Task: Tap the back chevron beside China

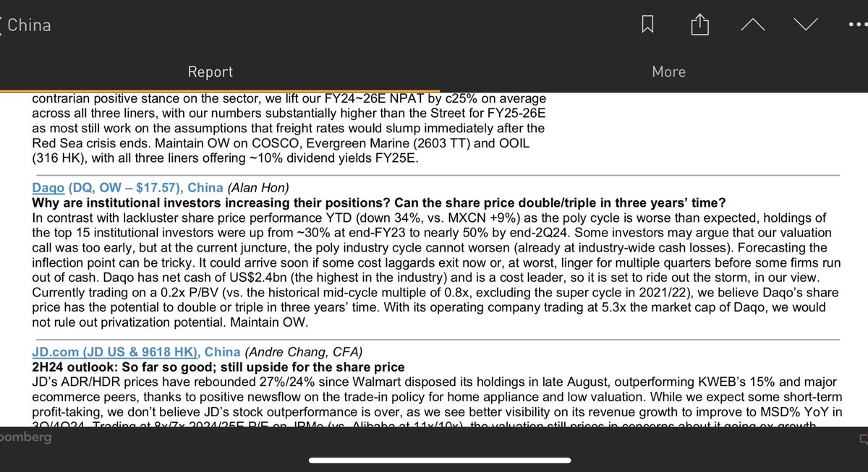Action: coord(4,25)
